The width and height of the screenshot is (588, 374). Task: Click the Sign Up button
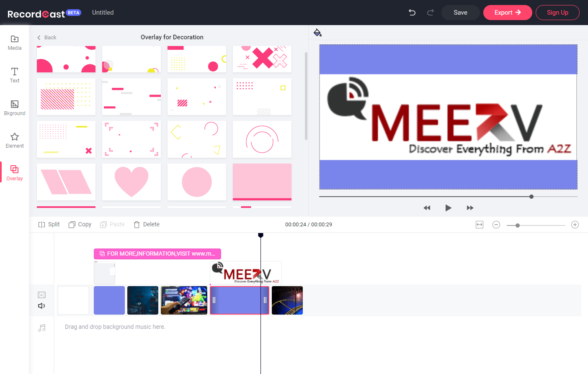point(557,13)
